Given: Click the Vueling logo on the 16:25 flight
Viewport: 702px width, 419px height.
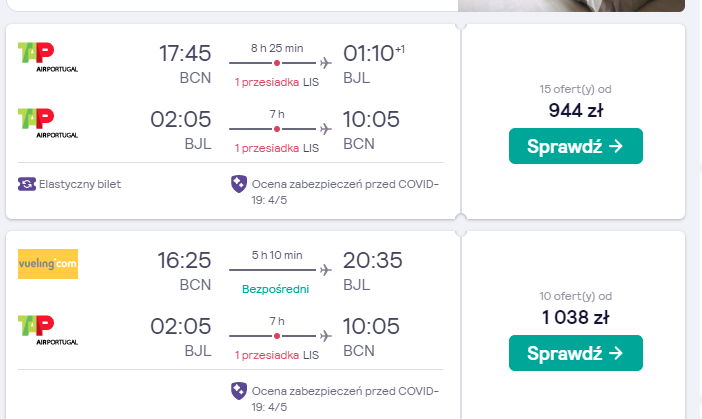Looking at the screenshot, I should point(48,264).
